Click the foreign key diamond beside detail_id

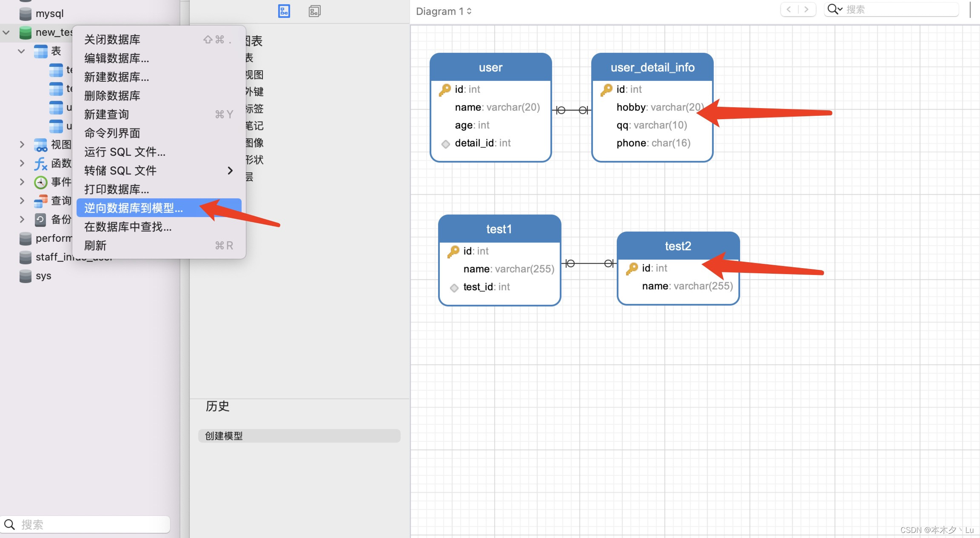pyautogui.click(x=445, y=144)
